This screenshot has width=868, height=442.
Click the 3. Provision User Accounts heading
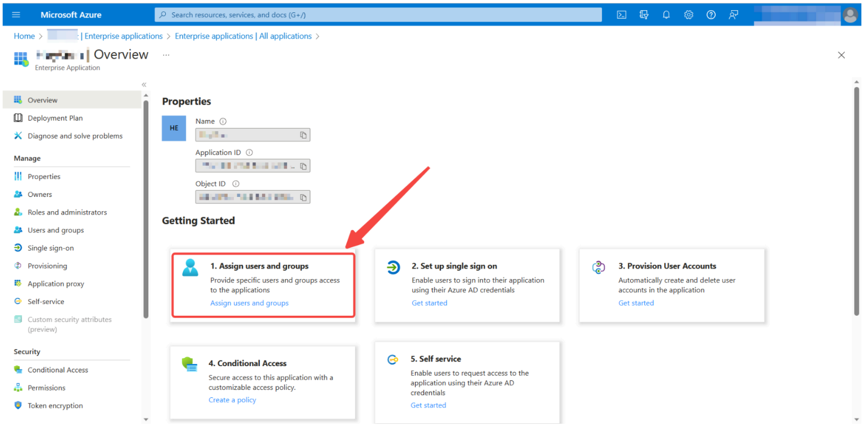[x=667, y=266]
